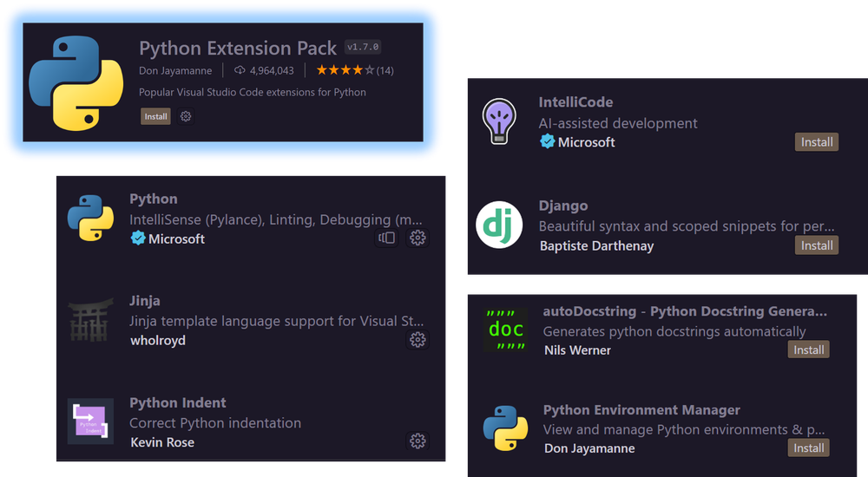Viewport: 868px width, 477px height.
Task: Open the manage gear for Python Indent
Action: (418, 441)
